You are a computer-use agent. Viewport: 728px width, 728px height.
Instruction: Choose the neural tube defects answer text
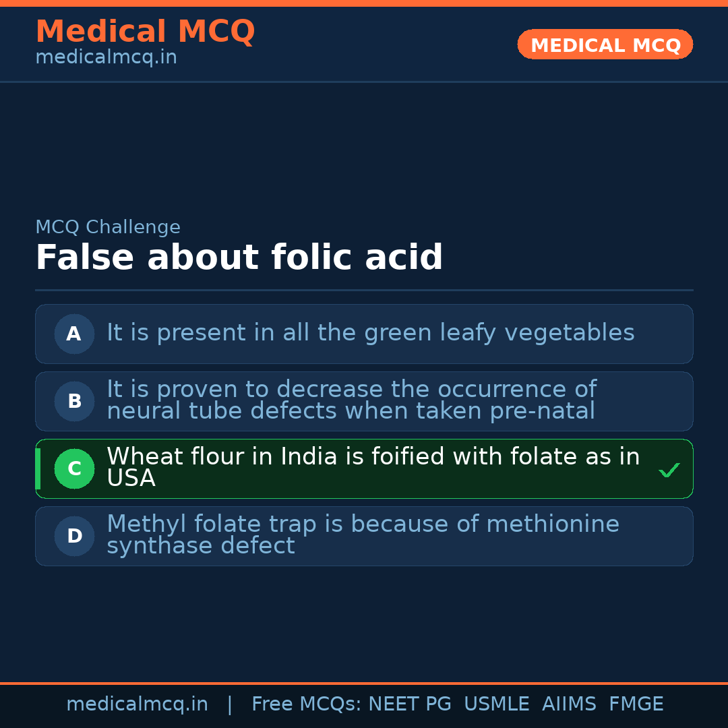351,400
